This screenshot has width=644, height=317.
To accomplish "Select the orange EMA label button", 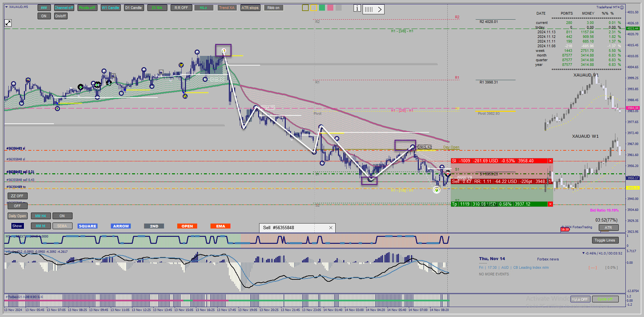I will pos(221,226).
